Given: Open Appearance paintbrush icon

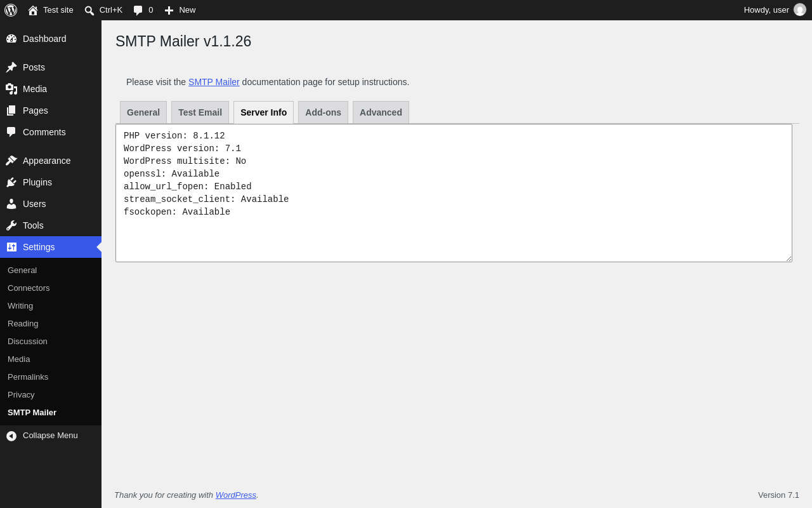Looking at the screenshot, I should (11, 161).
